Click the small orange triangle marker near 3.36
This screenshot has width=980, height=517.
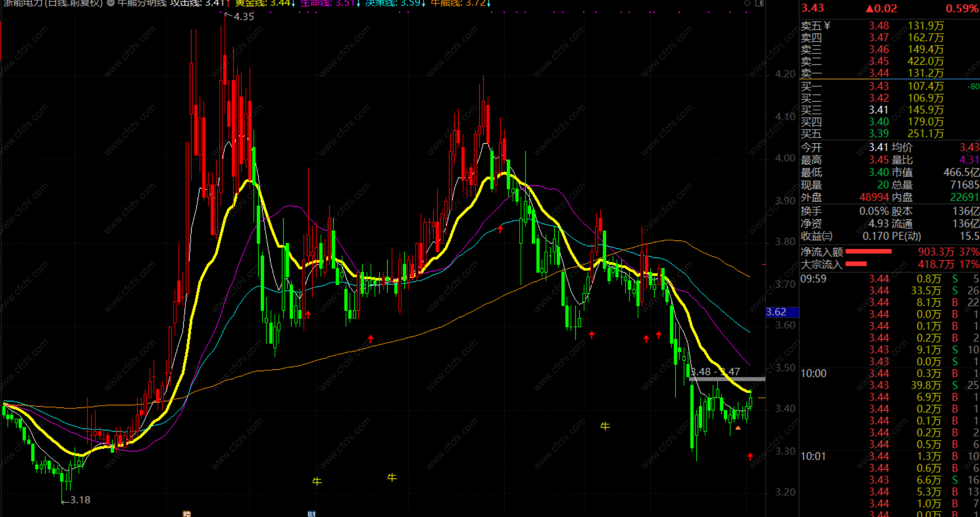(x=738, y=428)
